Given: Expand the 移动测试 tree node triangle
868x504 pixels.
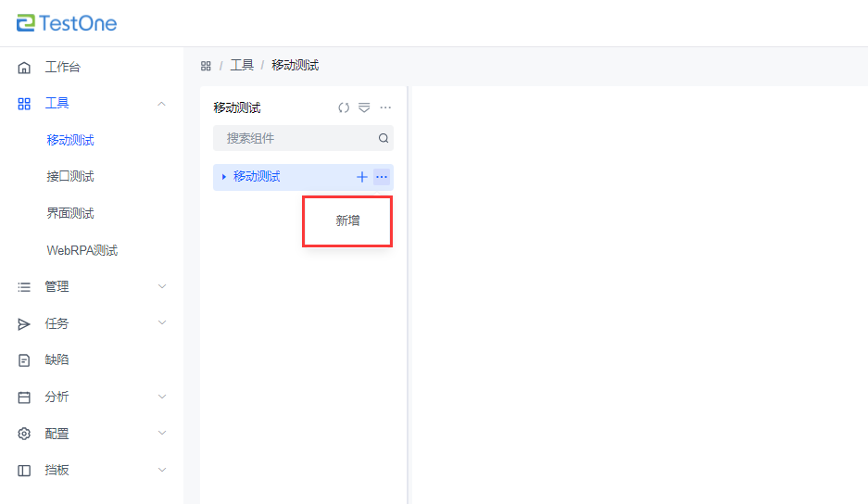Looking at the screenshot, I should pos(223,177).
